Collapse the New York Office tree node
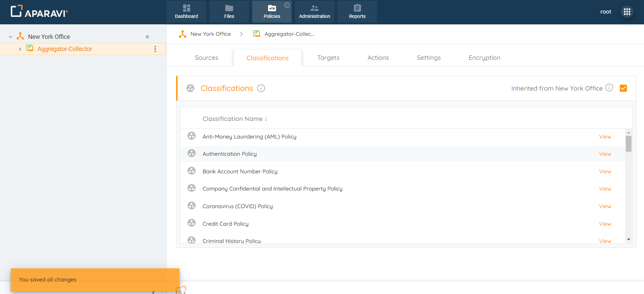 tap(10, 37)
